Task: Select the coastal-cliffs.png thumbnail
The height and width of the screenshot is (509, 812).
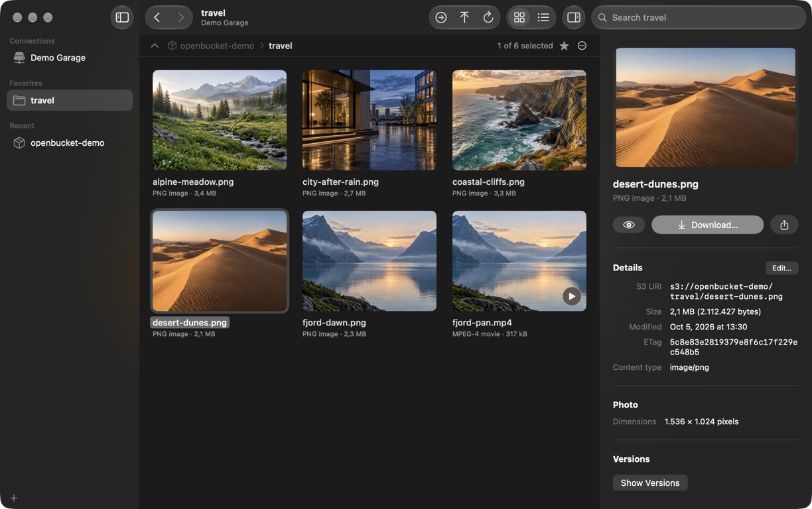Action: pos(519,120)
